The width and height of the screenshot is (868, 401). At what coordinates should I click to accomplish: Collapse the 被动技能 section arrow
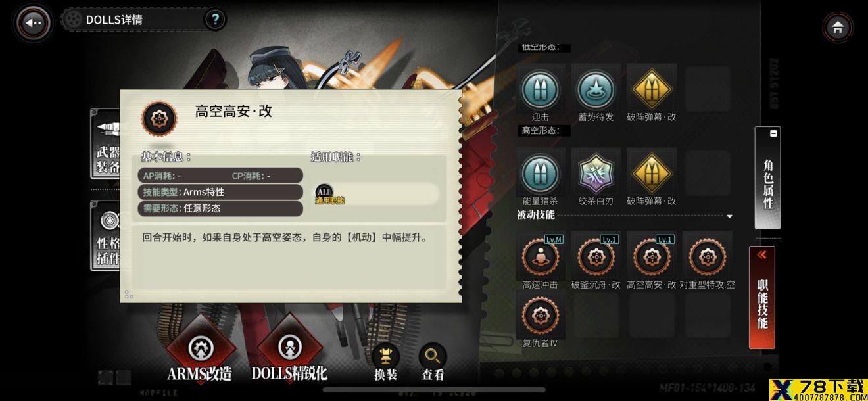coord(729,216)
